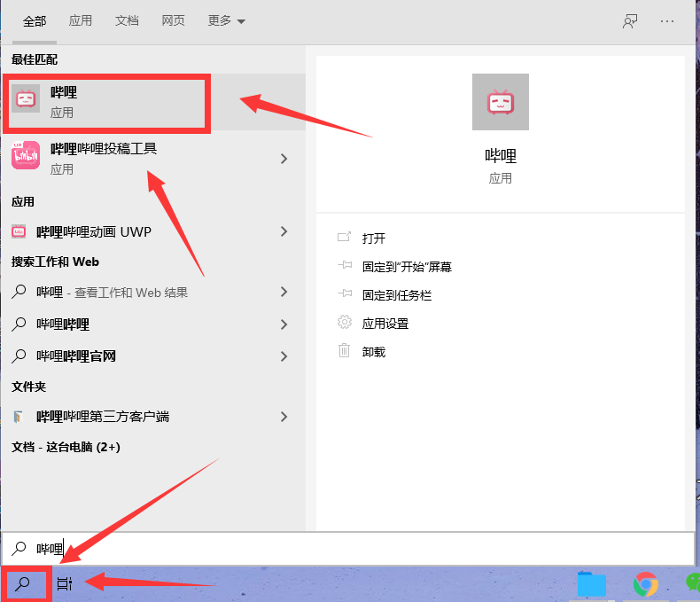Expand chevron for 哔哩哔哩 web suggestion
Image resolution: width=700 pixels, height=602 pixels.
pos(284,324)
